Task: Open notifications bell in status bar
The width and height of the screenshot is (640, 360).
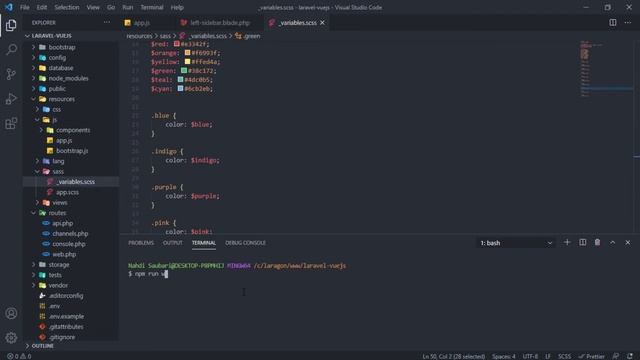Action: 630,356
